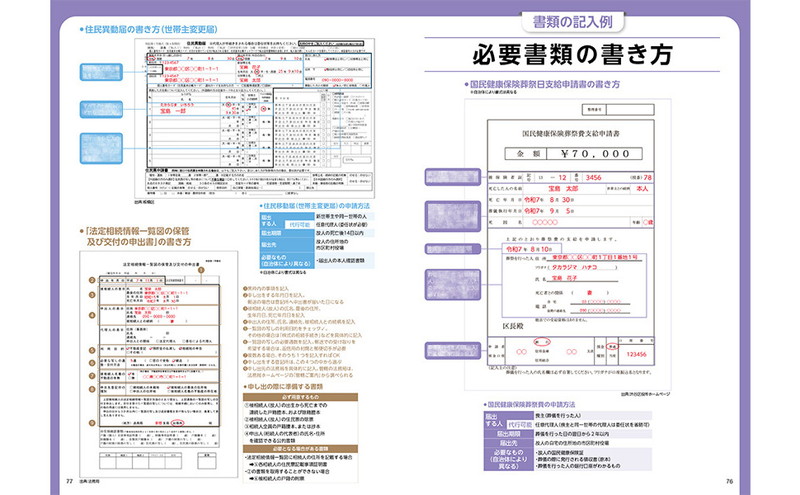
Task: Click blue bullet before 住民異動届の書き方 heading
Action: 81,31
